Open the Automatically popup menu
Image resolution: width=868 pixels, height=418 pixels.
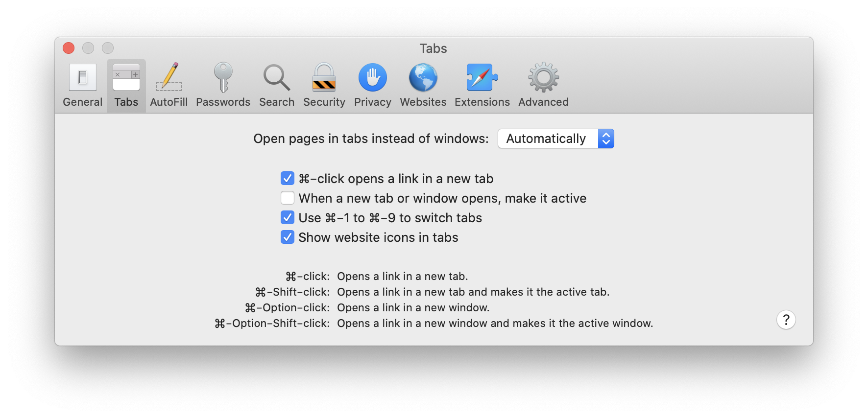pos(556,139)
